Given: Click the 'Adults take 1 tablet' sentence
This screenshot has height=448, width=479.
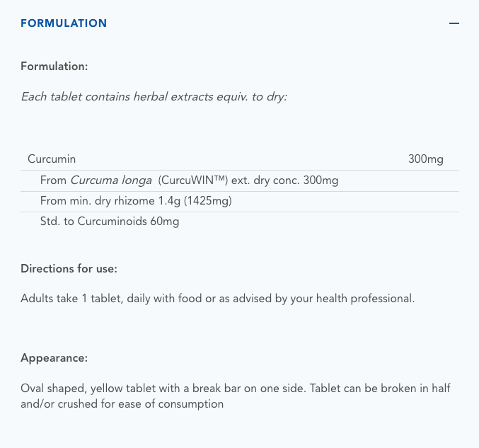Looking at the screenshot, I should (x=71, y=299).
